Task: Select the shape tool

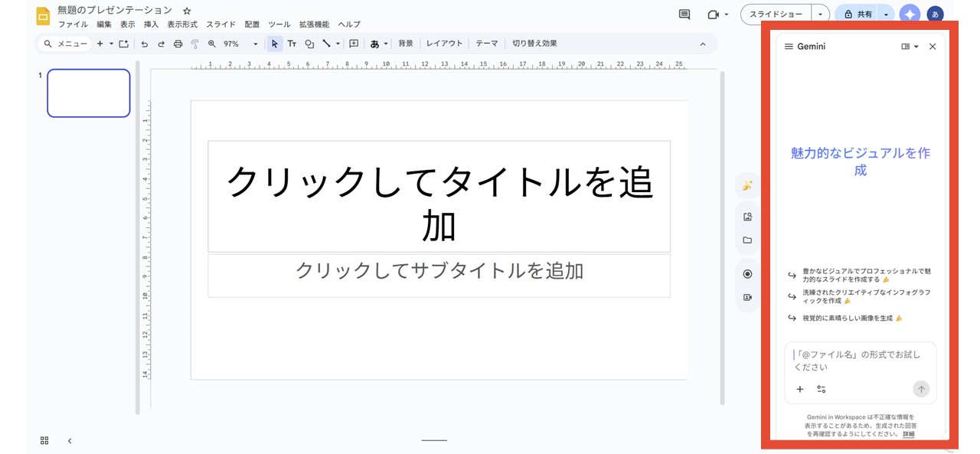Action: click(x=309, y=44)
